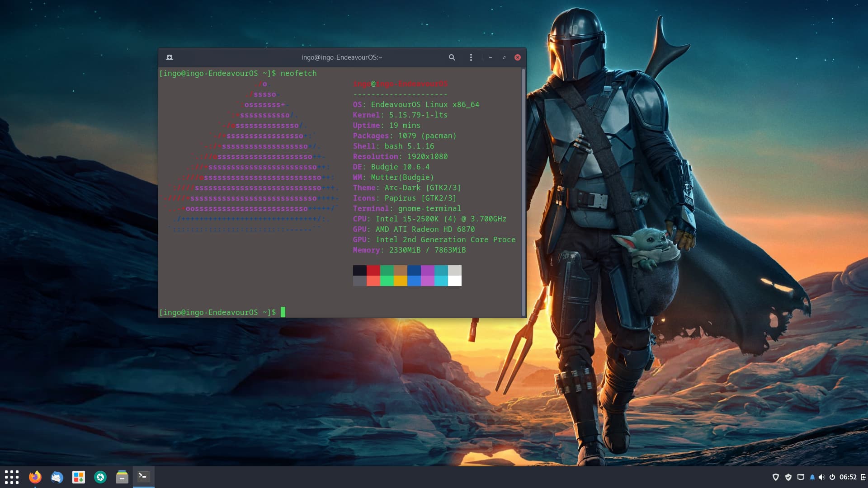Click the Theme: Arc-Dark line
Screen dimensions: 868x488
coord(407,188)
